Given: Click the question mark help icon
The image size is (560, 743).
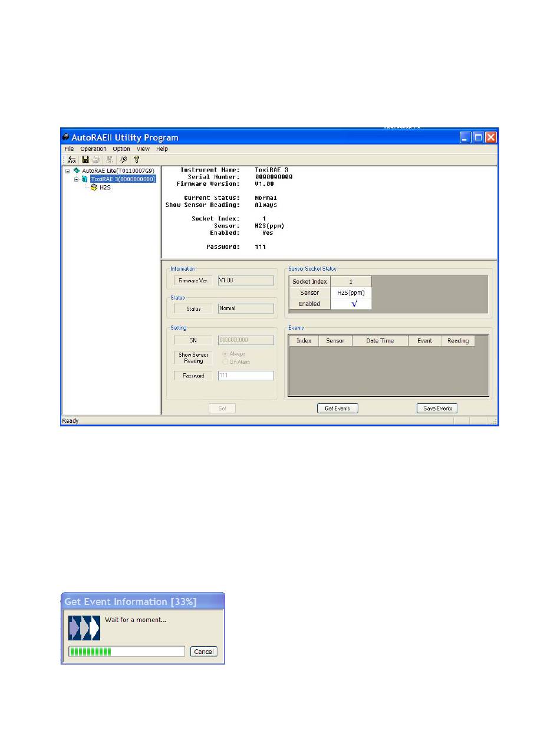Looking at the screenshot, I should point(137,159).
